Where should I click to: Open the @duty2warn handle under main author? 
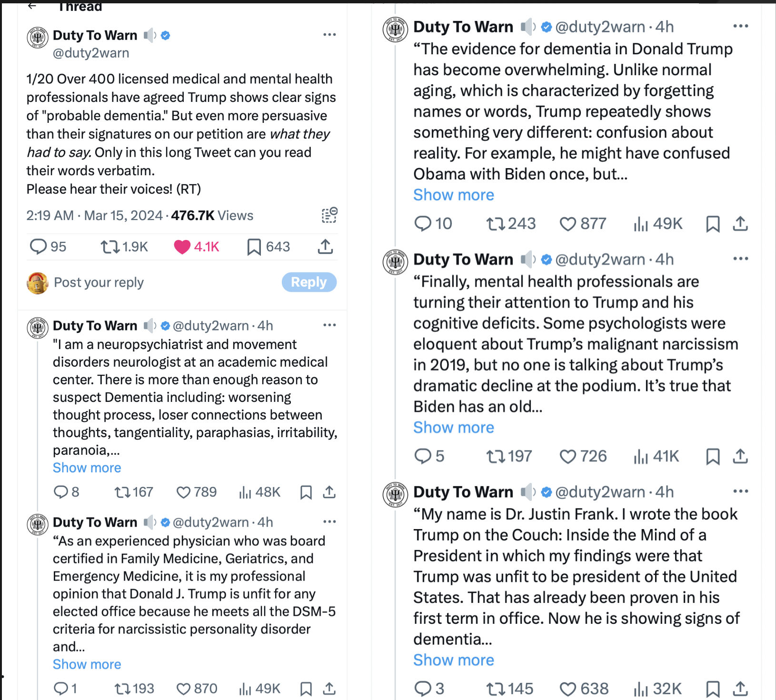91,53
